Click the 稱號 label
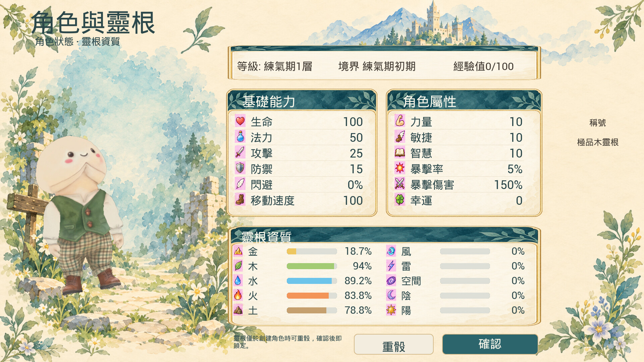The image size is (644, 362). pyautogui.click(x=598, y=123)
